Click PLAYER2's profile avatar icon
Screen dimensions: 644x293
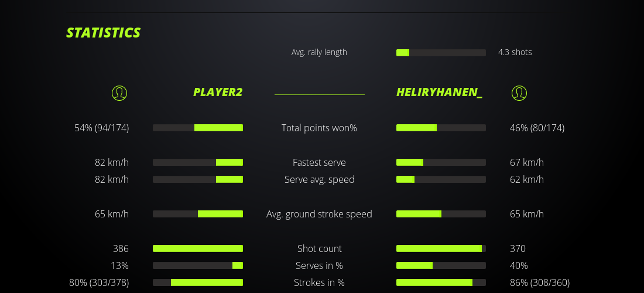[x=119, y=93]
